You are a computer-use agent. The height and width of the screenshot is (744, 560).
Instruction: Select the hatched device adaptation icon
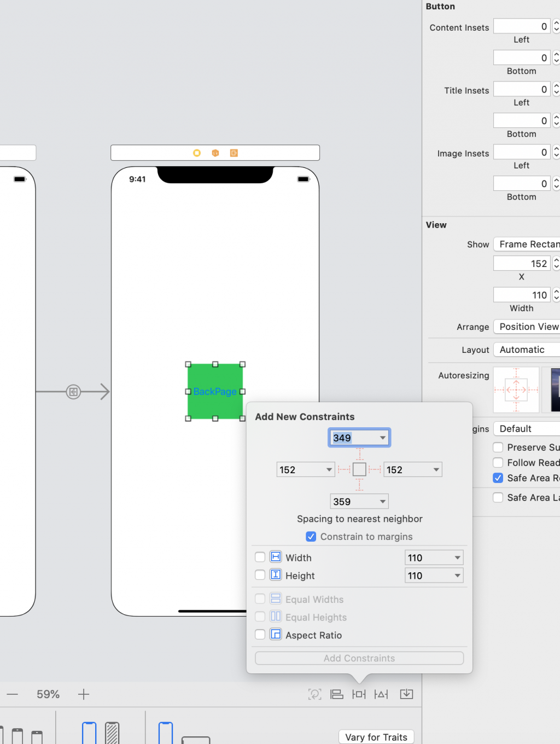(x=112, y=733)
